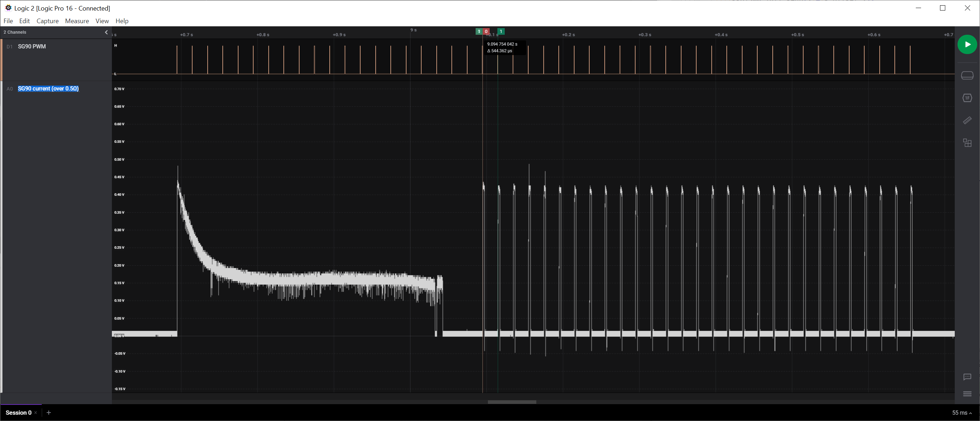Click the +0.7 s ruler label at left
This screenshot has width=980, height=421.
click(x=186, y=35)
